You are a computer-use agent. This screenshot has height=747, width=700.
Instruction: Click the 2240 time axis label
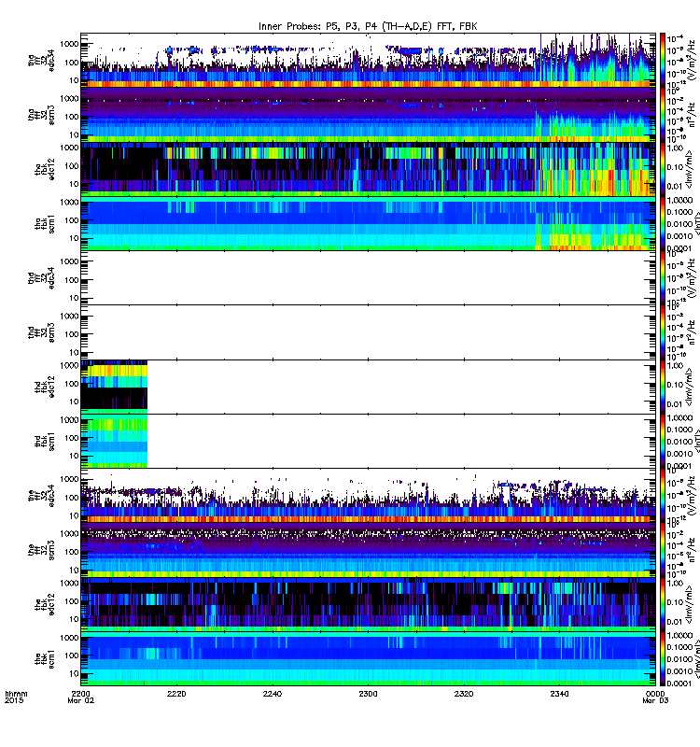click(x=273, y=694)
